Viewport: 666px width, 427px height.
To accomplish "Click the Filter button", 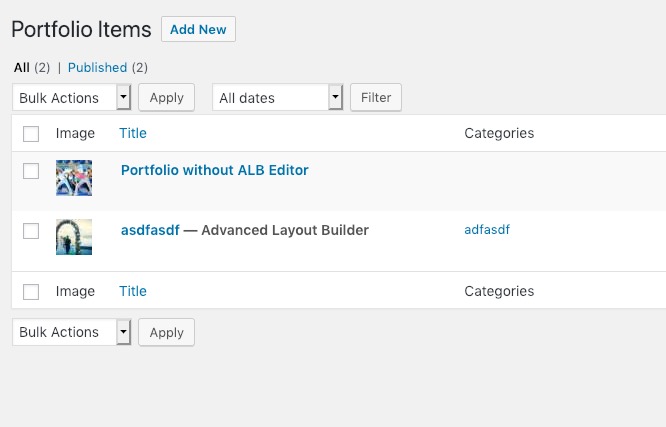I will point(376,97).
